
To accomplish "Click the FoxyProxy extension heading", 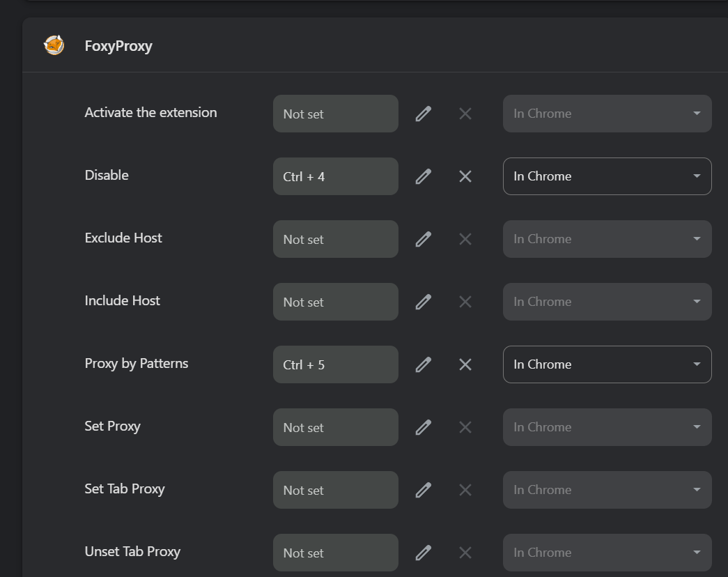I will (118, 45).
